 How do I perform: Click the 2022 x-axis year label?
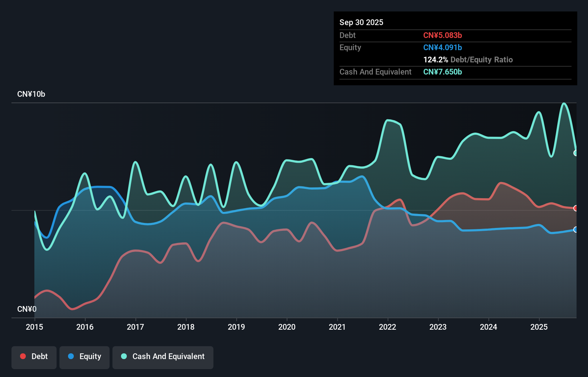[x=387, y=327]
